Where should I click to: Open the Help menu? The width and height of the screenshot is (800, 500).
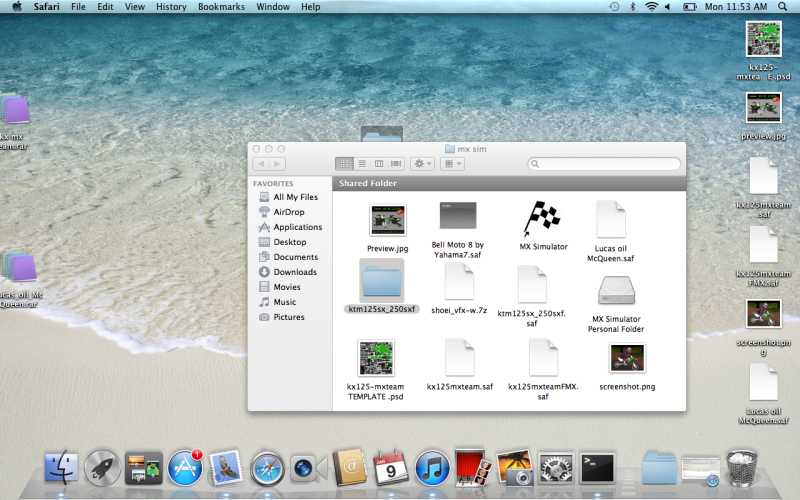point(311,7)
